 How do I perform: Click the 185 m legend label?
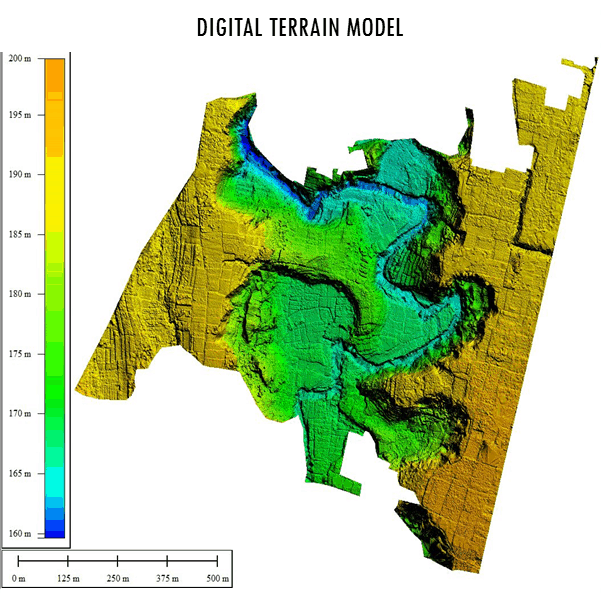click(20, 234)
